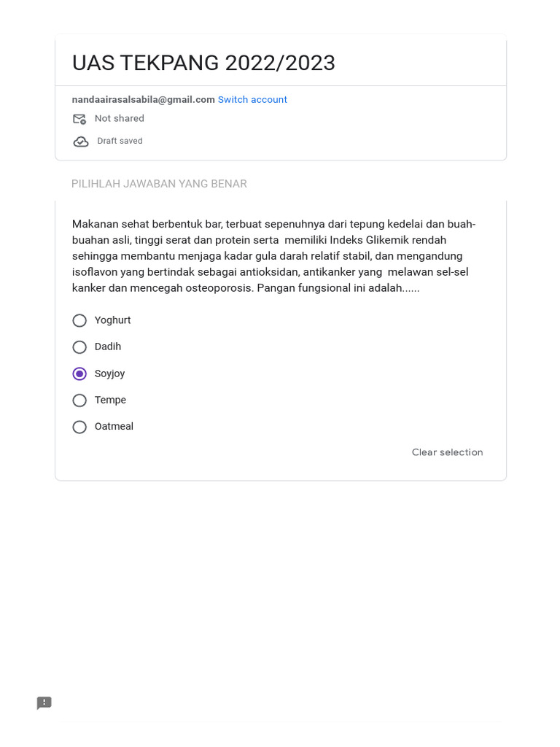Click the Oatmeal answer label text
The width and height of the screenshot is (560, 747).
(x=114, y=427)
